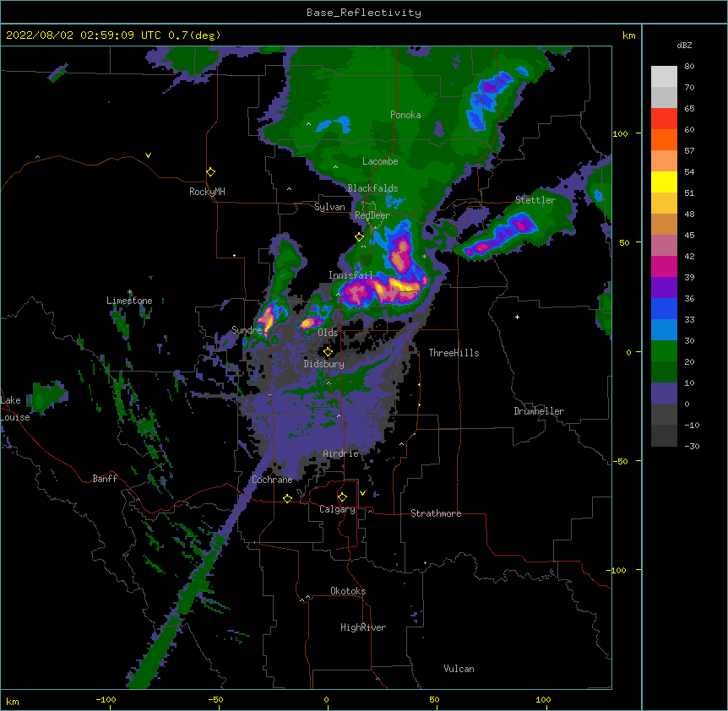Click the Calgary city label
Image resolution: width=728 pixels, height=711 pixels.
click(x=337, y=509)
